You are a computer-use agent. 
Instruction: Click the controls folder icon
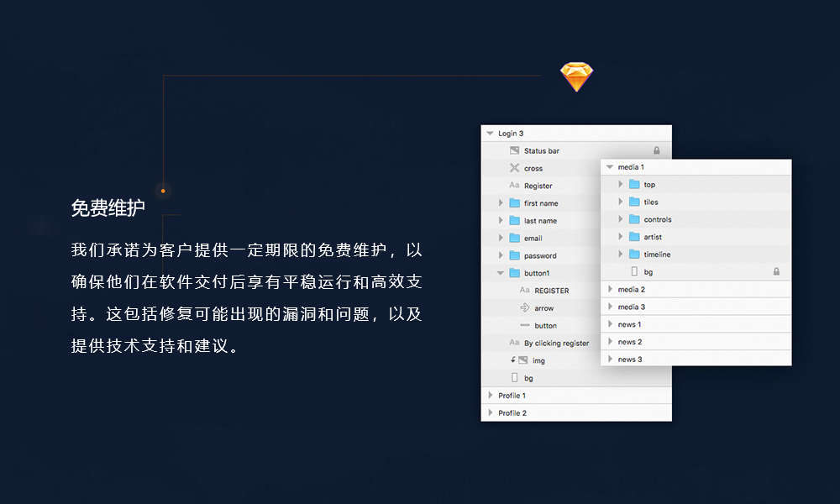click(634, 219)
